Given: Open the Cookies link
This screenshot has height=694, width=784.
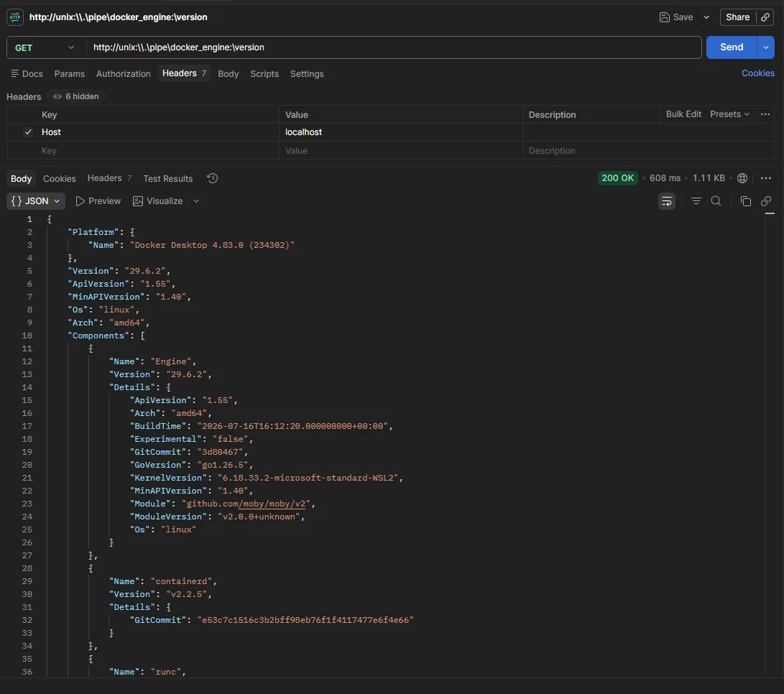Looking at the screenshot, I should (757, 73).
